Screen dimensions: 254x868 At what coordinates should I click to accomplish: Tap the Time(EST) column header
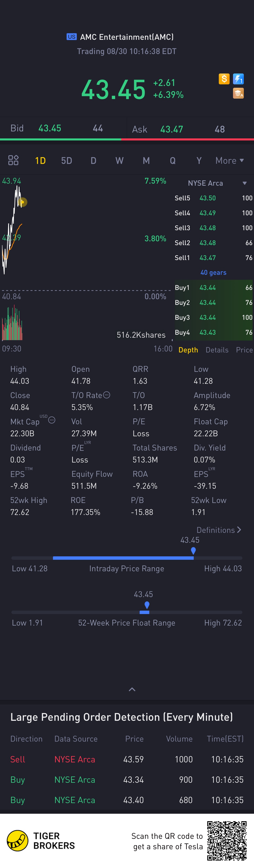pos(225,739)
